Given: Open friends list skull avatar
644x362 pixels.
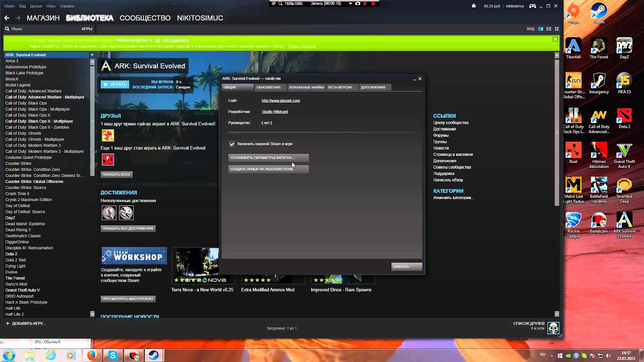Looking at the screenshot, I should coord(553,328).
